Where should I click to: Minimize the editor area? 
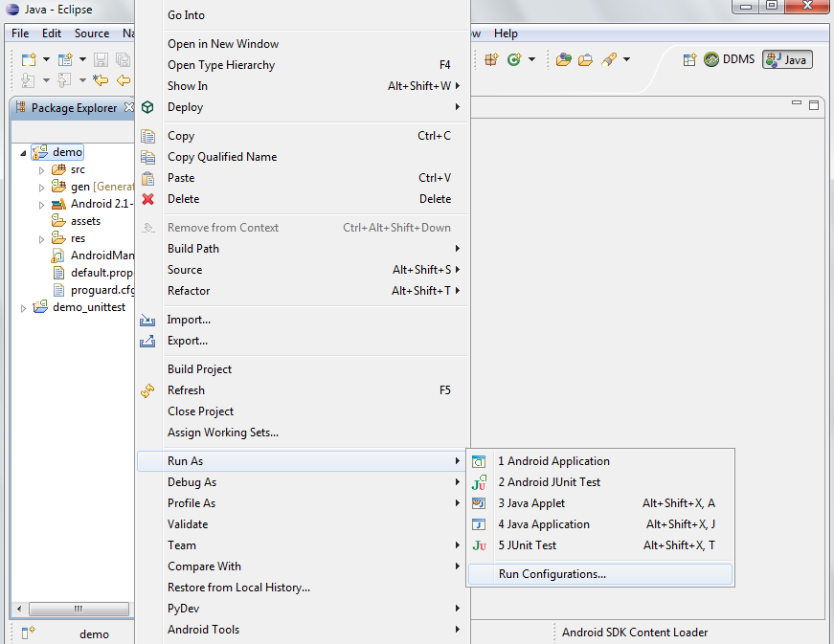click(x=797, y=103)
